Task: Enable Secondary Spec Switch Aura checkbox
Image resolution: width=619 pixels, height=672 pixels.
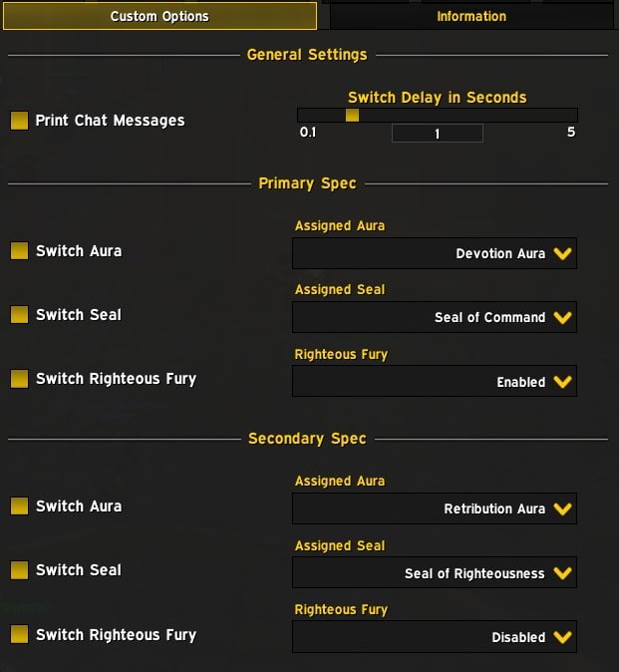Action: point(19,506)
